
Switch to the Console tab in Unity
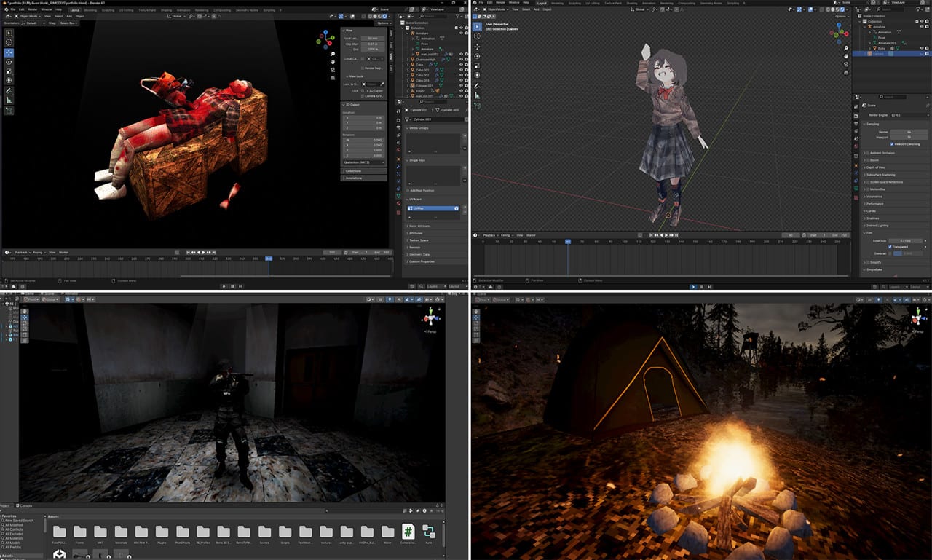tap(25, 505)
